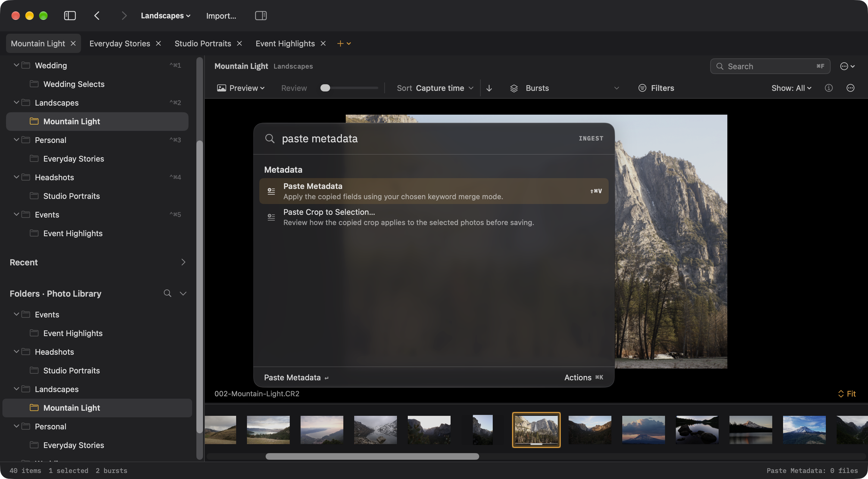Viewport: 868px width, 479px height.
Task: Click the Wedding folder icon
Action: coord(26,65)
